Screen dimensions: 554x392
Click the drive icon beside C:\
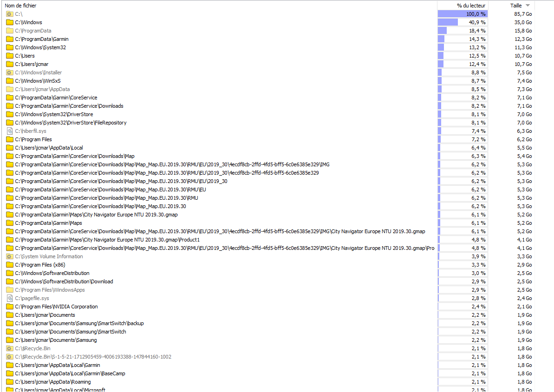(x=10, y=14)
